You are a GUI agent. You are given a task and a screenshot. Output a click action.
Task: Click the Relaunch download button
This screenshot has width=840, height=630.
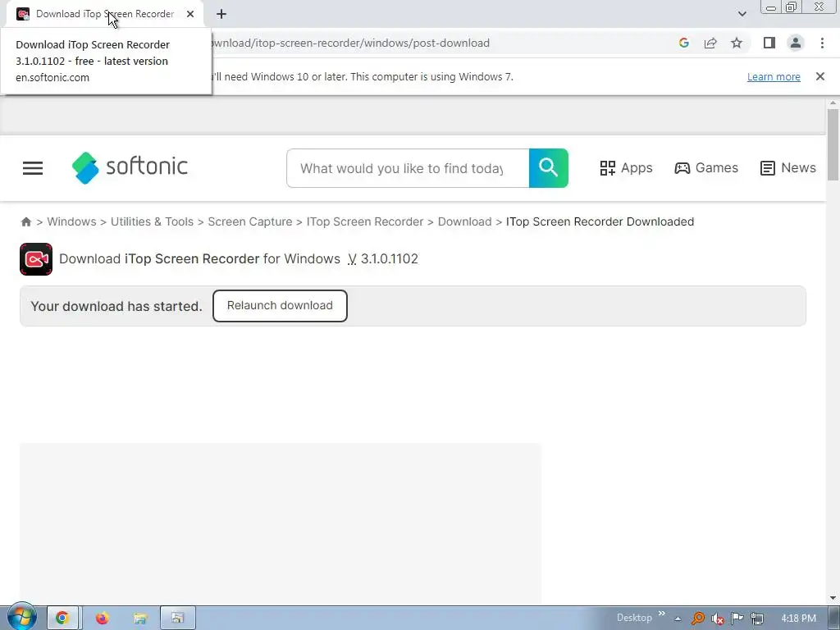pos(280,306)
